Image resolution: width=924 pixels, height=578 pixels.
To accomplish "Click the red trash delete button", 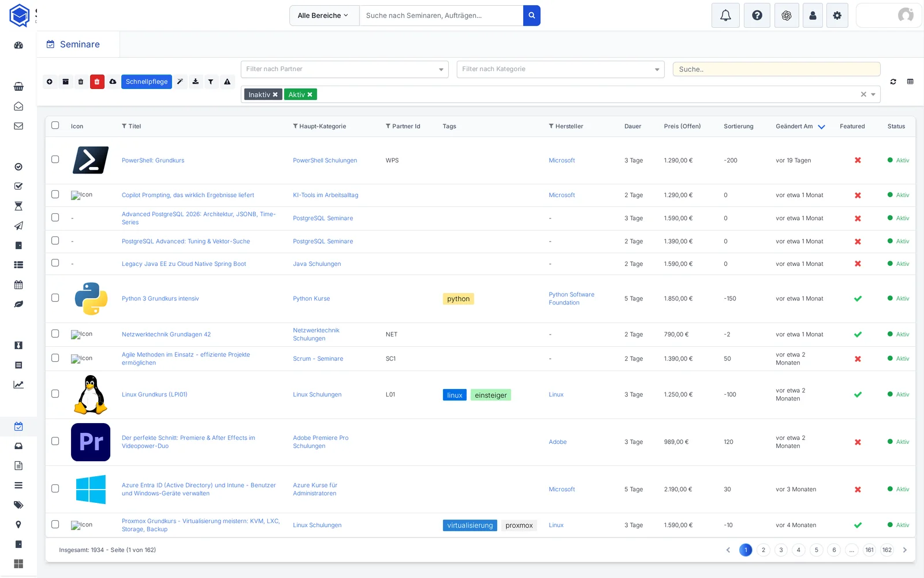I will [x=97, y=82].
